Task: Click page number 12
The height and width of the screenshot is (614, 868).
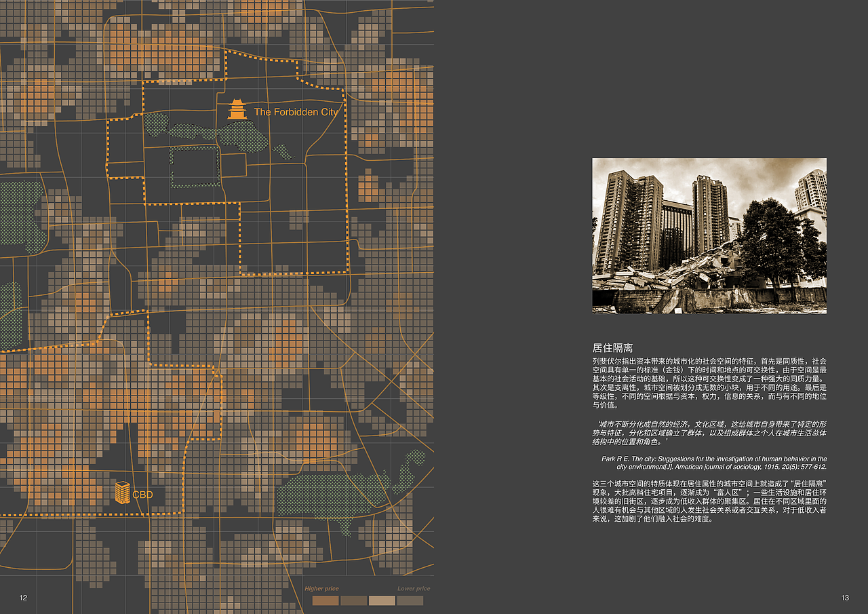Action: click(23, 598)
